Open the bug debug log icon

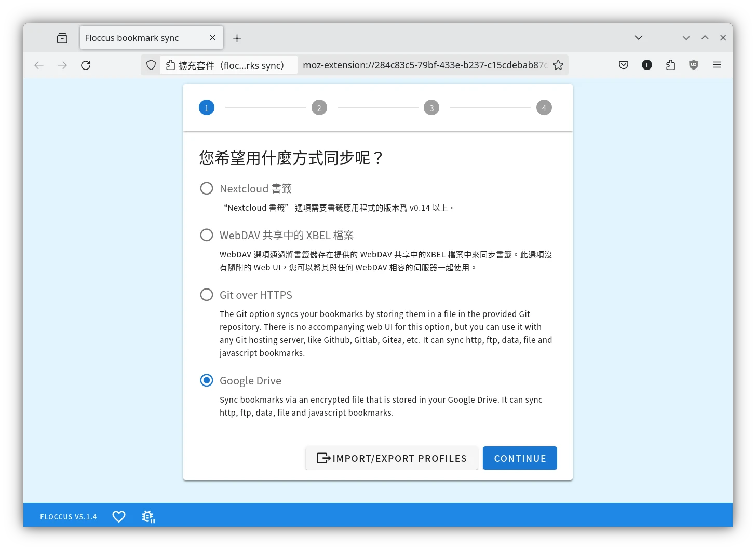[148, 516]
